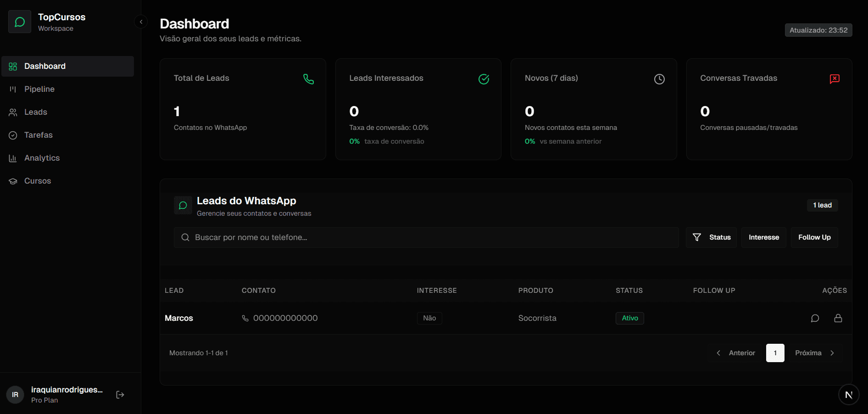
Task: Click the TopCursos WhatsApp logo icon
Action: point(19,21)
